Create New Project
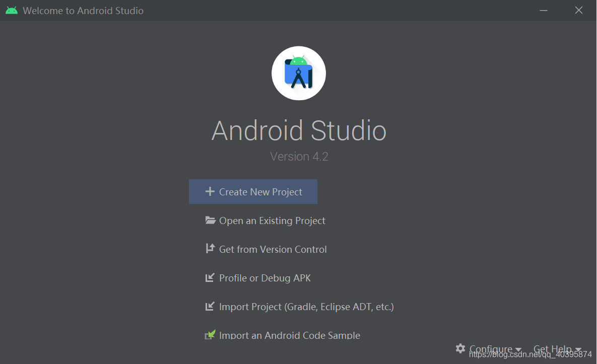Viewport: 597px width, 364px height. [253, 191]
